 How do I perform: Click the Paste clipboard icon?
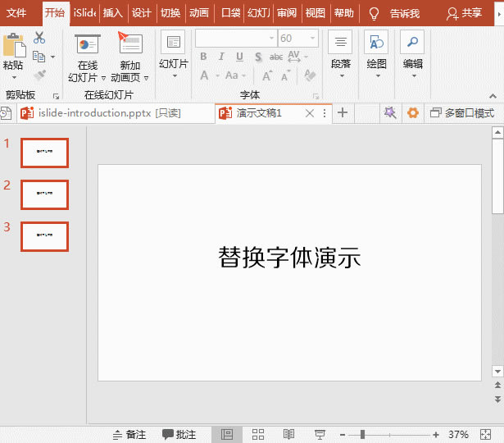13,46
